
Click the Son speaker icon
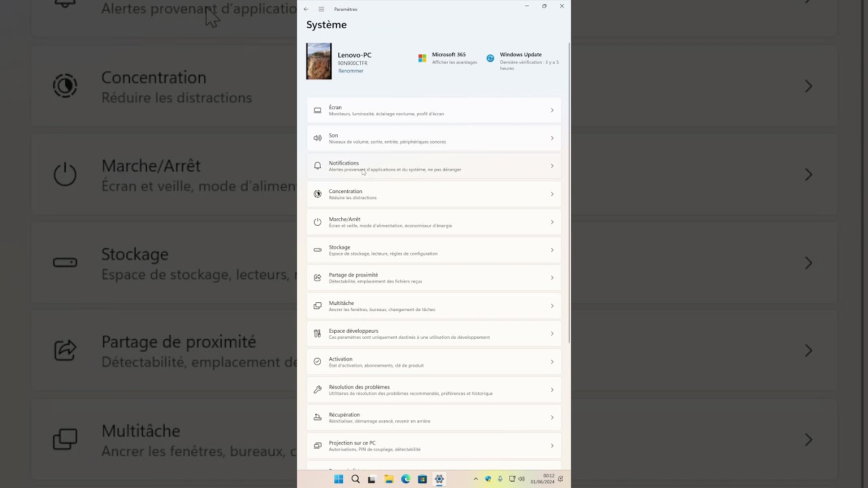(317, 138)
